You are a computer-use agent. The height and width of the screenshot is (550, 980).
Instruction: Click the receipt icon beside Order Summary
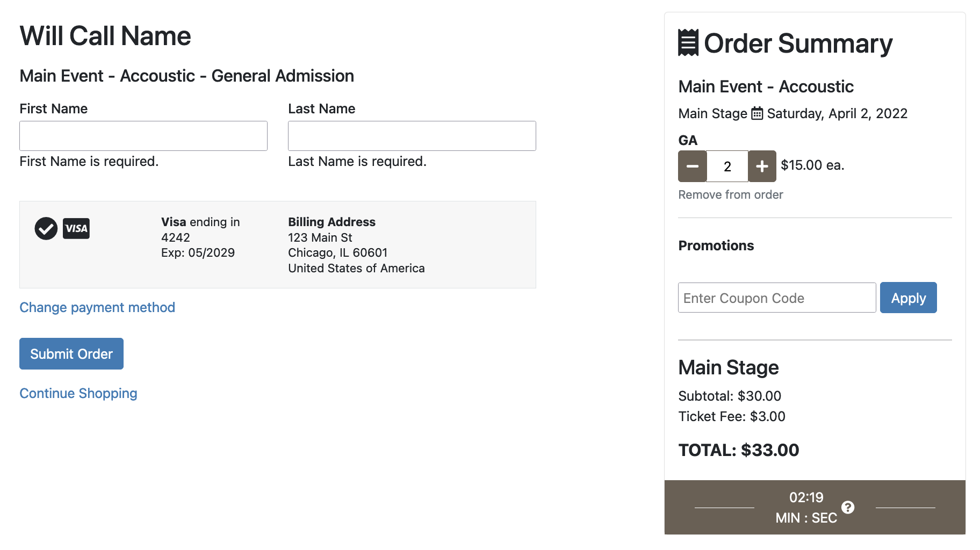pyautogui.click(x=688, y=43)
